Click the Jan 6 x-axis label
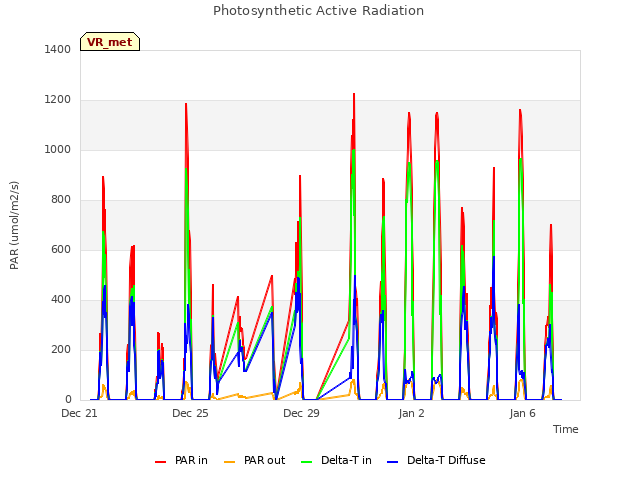Screen dimensions: 640x480 (522, 413)
